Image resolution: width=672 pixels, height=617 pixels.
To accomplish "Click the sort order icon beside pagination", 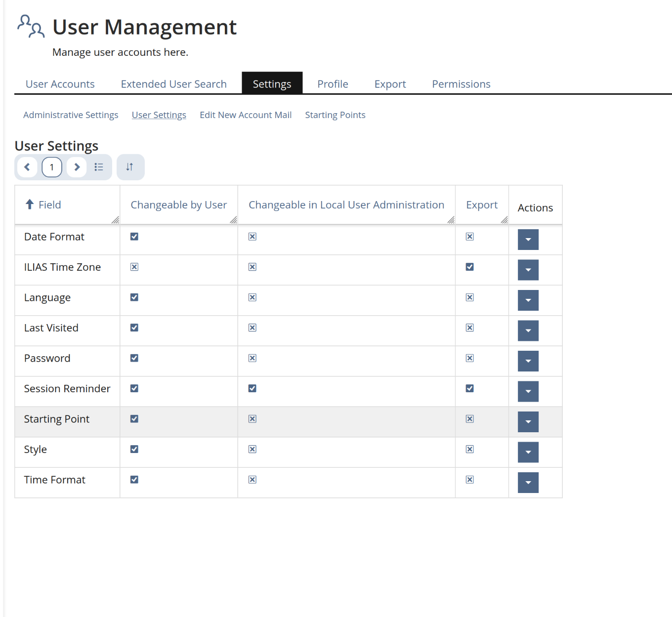I will [x=130, y=167].
